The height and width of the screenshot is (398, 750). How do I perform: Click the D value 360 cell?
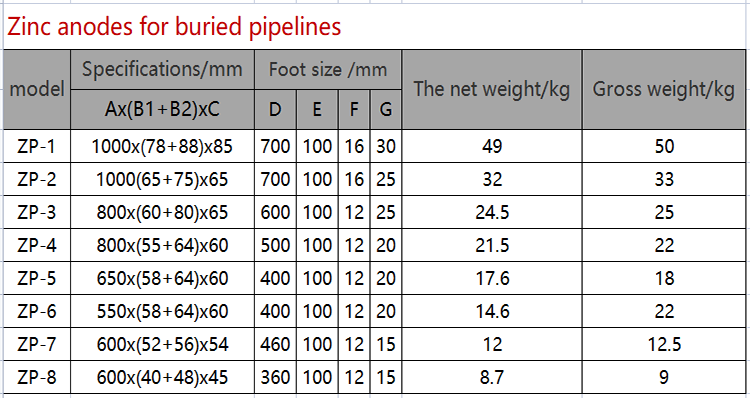tap(275, 377)
